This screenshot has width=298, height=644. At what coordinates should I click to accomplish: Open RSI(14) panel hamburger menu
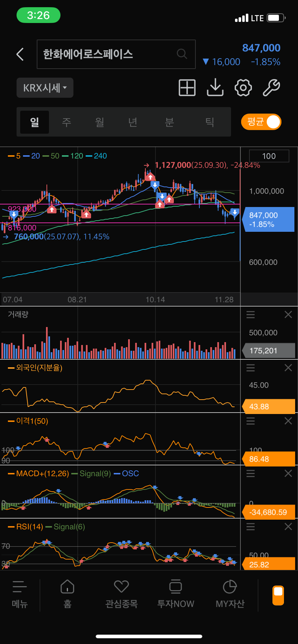click(250, 527)
